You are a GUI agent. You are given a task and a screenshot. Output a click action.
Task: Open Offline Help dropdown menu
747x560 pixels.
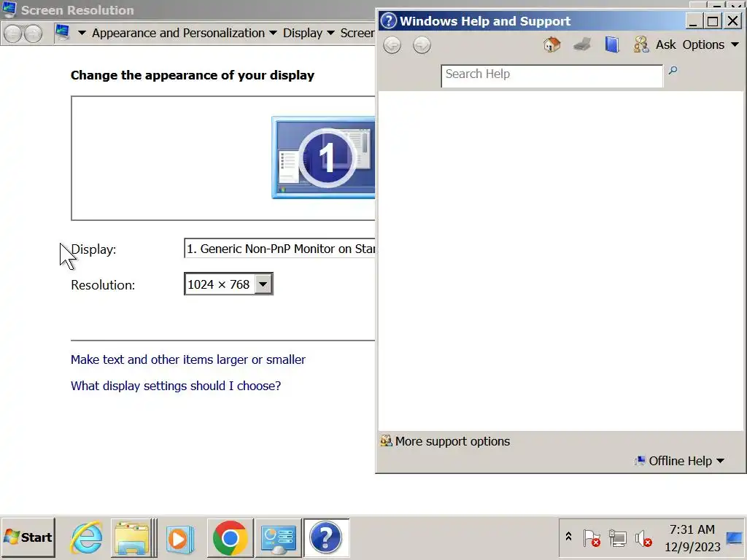coord(679,461)
